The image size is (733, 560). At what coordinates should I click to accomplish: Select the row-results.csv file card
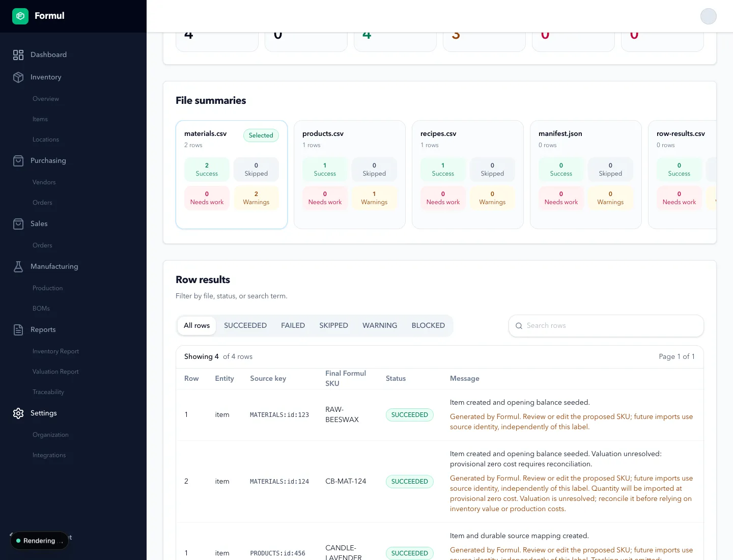coord(682,175)
